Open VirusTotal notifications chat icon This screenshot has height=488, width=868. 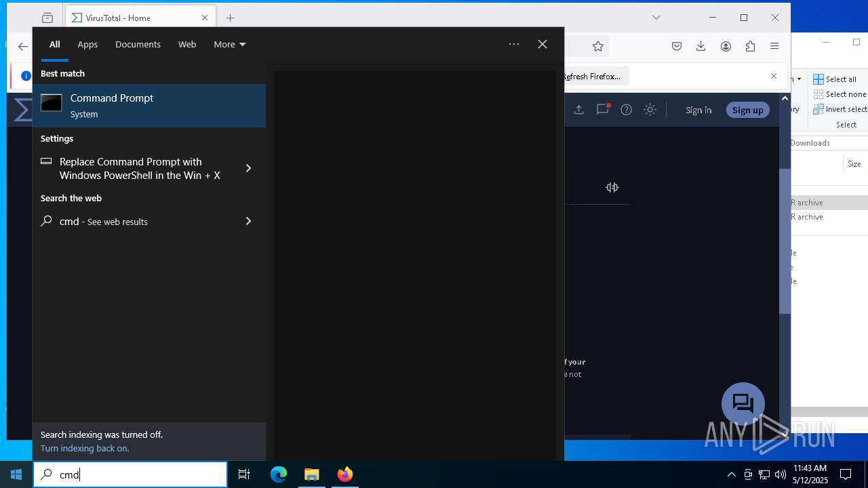coord(603,110)
